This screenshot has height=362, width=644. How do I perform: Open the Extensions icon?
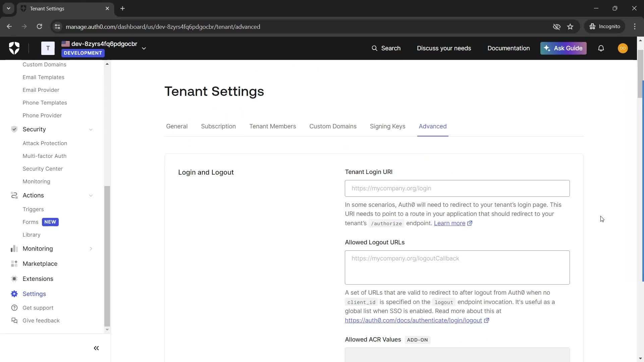(14, 279)
